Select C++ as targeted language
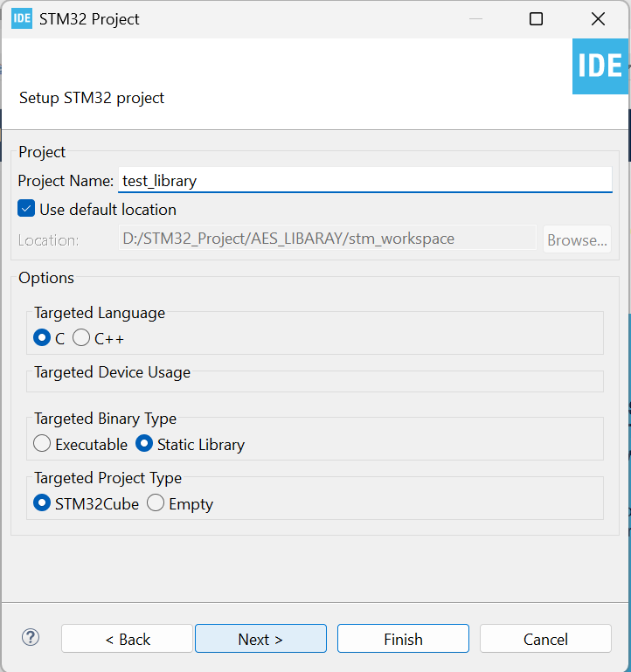Screen dimensions: 631x672 pos(81,337)
